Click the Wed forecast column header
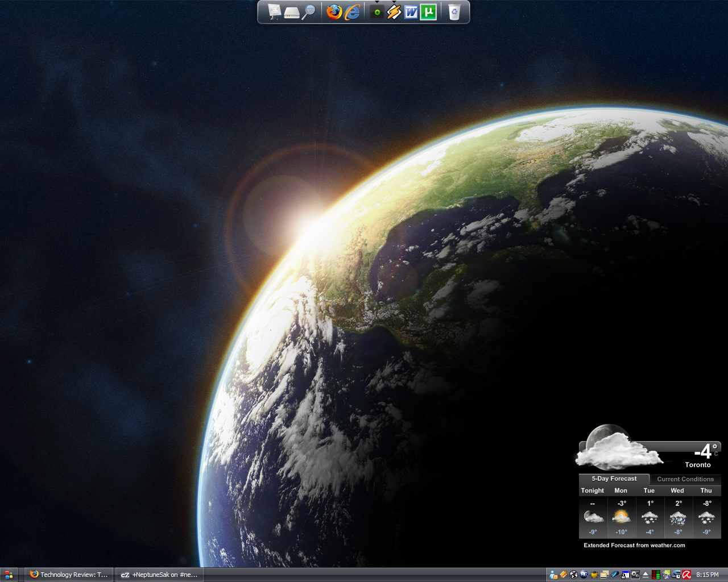The width and height of the screenshot is (728, 582). tap(677, 490)
